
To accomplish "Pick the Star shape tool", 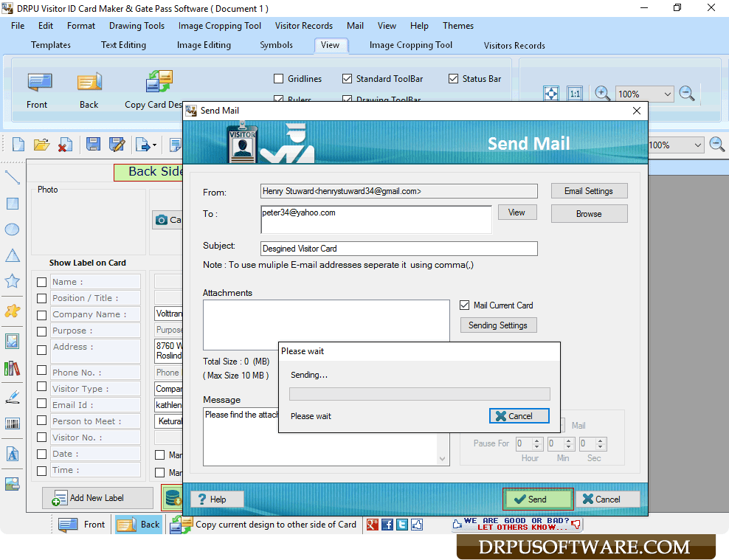I will click(11, 280).
